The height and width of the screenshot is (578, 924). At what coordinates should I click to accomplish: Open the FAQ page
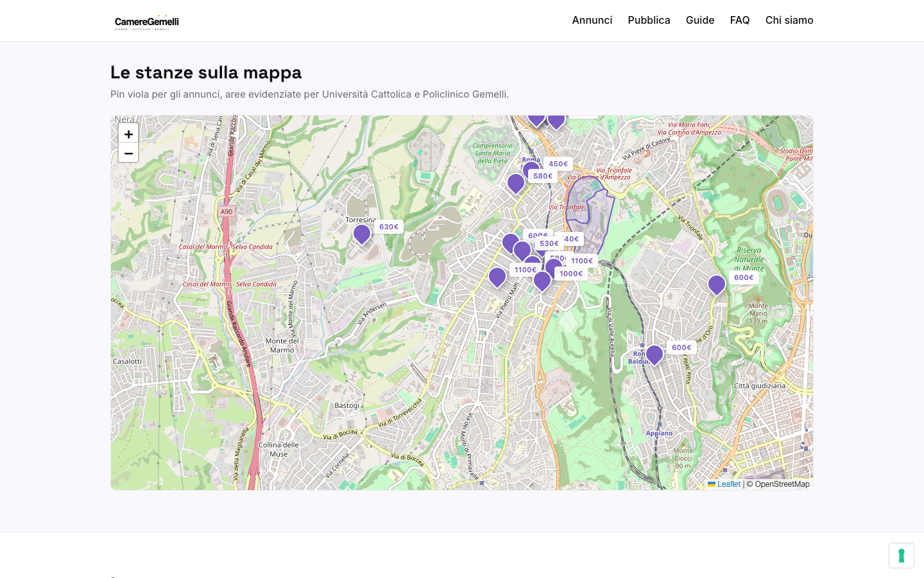(740, 20)
